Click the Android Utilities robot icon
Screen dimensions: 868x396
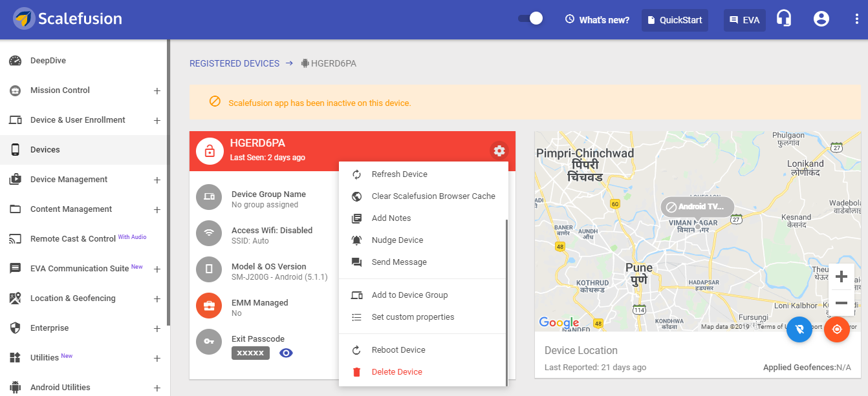click(x=16, y=388)
